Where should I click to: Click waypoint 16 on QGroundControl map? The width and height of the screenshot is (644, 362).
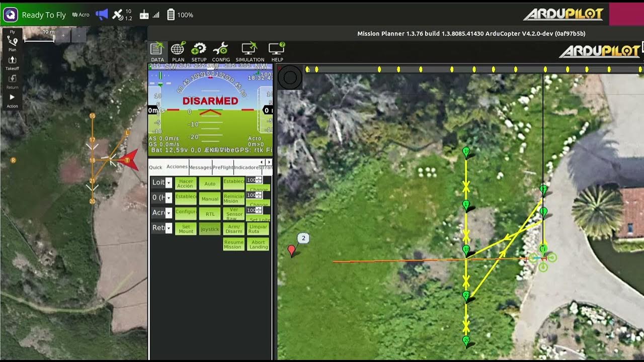pyautogui.click(x=92, y=116)
